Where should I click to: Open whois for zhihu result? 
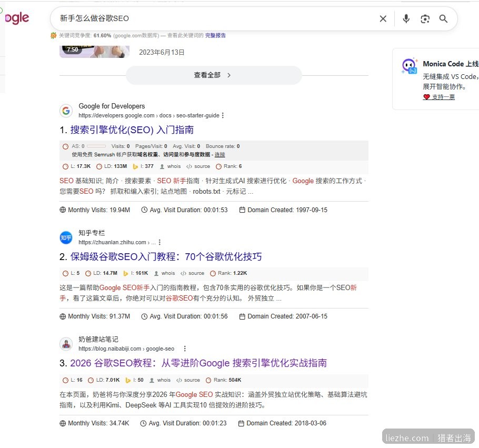[x=165, y=273]
